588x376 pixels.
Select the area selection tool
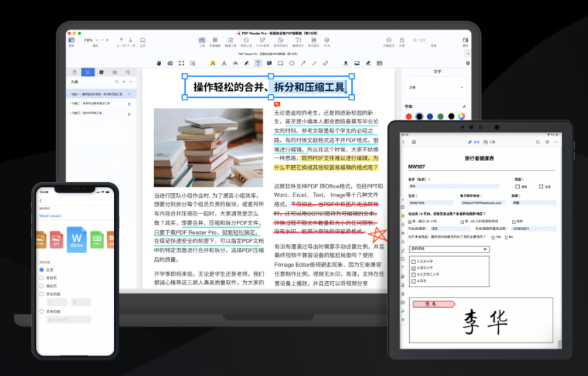coord(181,63)
